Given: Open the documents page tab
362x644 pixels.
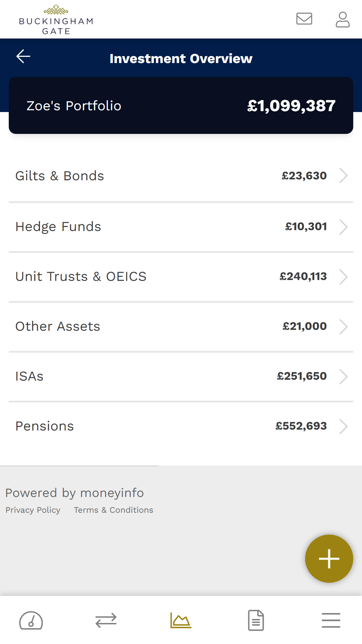Looking at the screenshot, I should tap(256, 620).
